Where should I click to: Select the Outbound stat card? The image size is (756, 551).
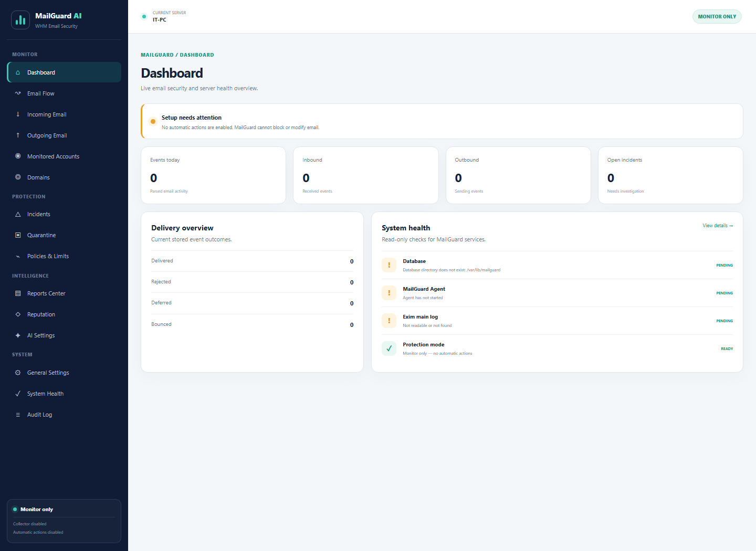(518, 175)
